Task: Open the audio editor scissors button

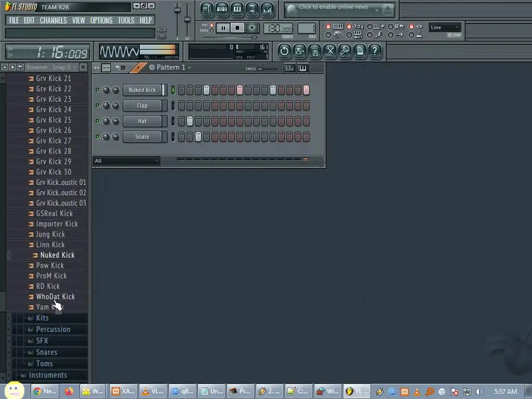Action: click(x=330, y=51)
